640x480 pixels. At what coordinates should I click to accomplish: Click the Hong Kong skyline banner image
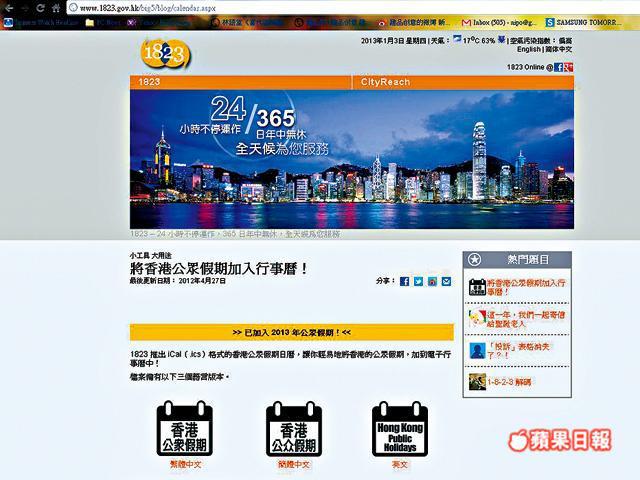[352, 159]
